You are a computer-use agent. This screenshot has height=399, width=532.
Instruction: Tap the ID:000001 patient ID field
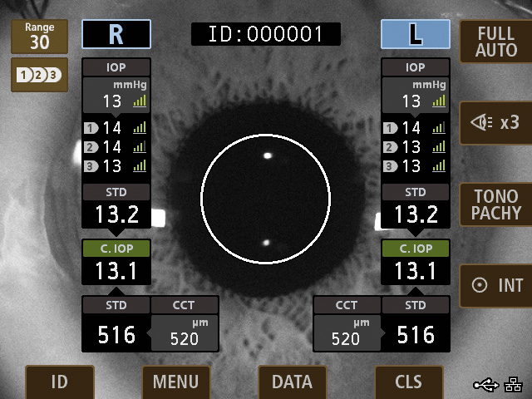265,34
